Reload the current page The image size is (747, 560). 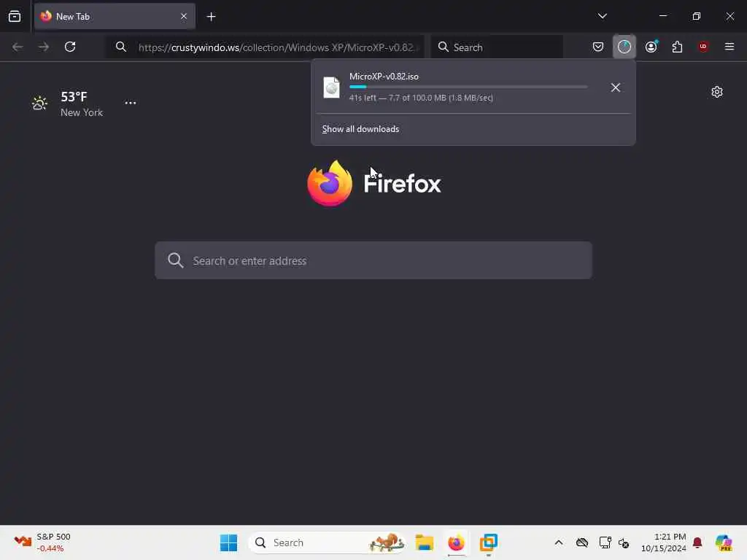coord(70,47)
